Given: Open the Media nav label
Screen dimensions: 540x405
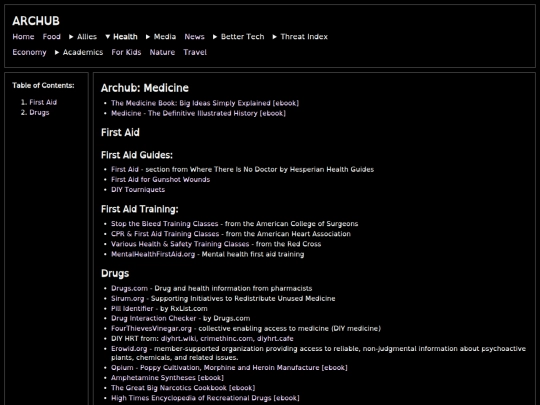Looking at the screenshot, I should 165,37.
